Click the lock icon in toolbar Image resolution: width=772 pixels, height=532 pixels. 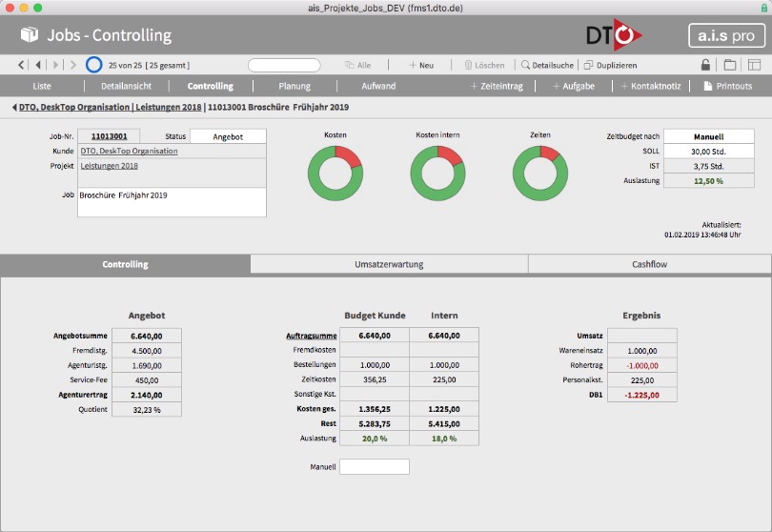pyautogui.click(x=705, y=65)
